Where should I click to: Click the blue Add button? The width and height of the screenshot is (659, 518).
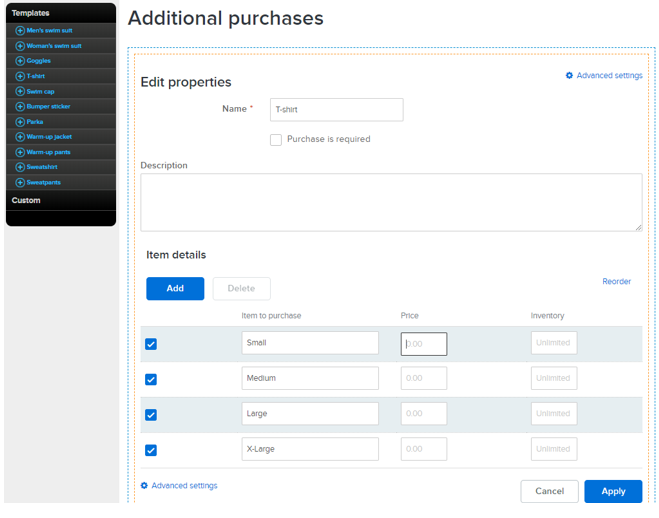coord(175,289)
